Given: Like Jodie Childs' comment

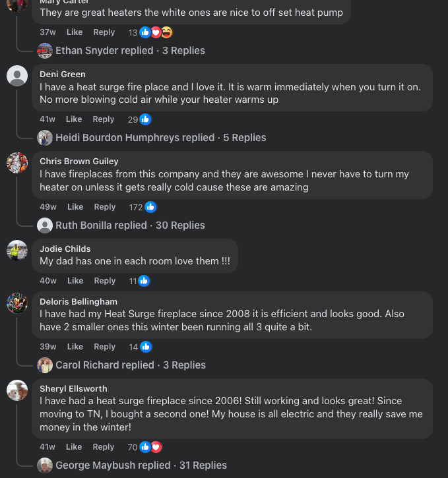Looking at the screenshot, I should coord(75,281).
